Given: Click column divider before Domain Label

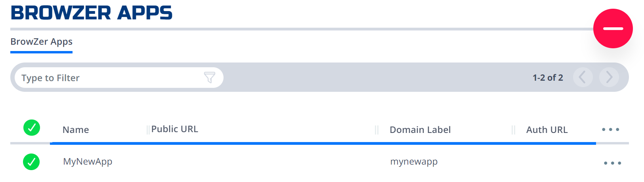Looking at the screenshot, I should point(377,130).
